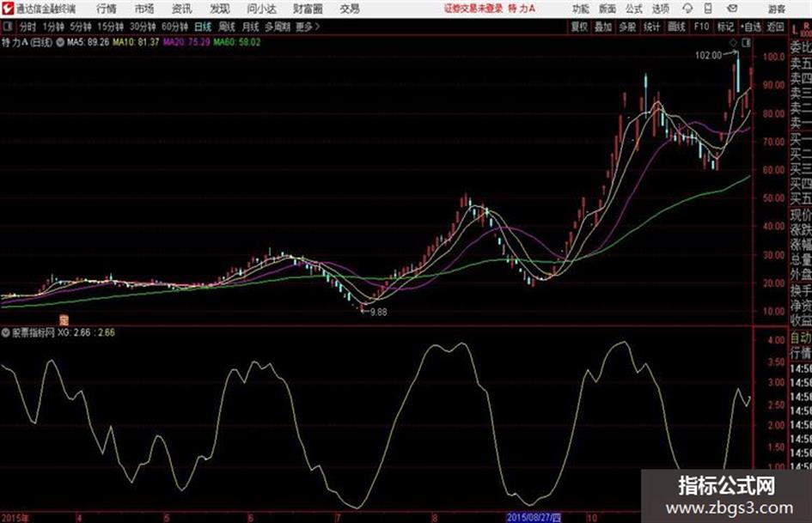Click the 102.00 high price label

pos(708,56)
